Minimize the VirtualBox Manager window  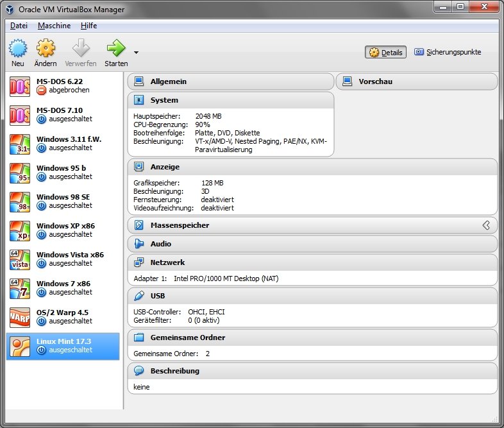click(443, 7)
